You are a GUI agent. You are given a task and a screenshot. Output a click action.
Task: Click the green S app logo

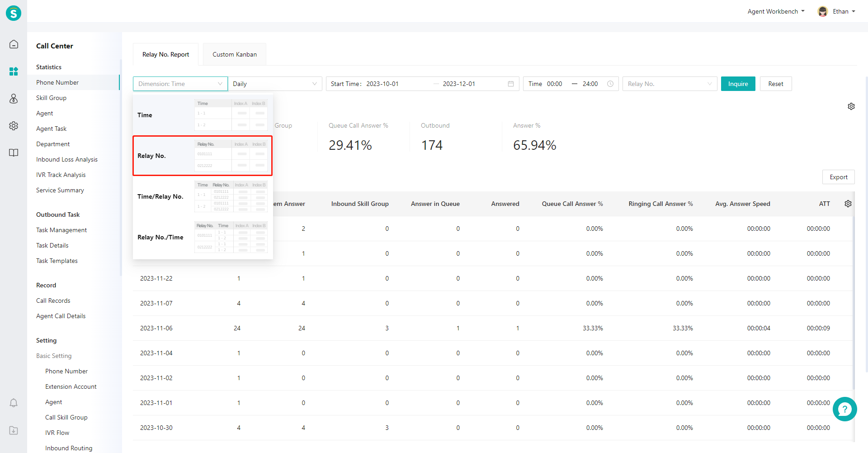tap(14, 13)
